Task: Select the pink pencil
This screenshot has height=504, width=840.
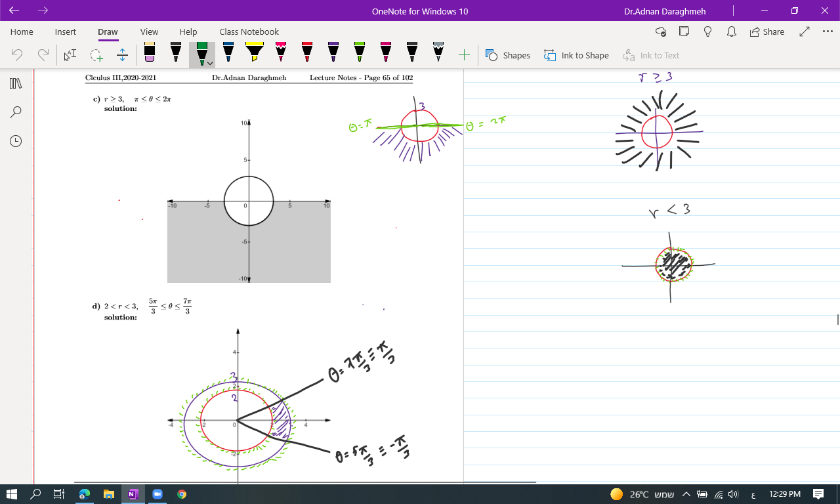Action: [281, 52]
